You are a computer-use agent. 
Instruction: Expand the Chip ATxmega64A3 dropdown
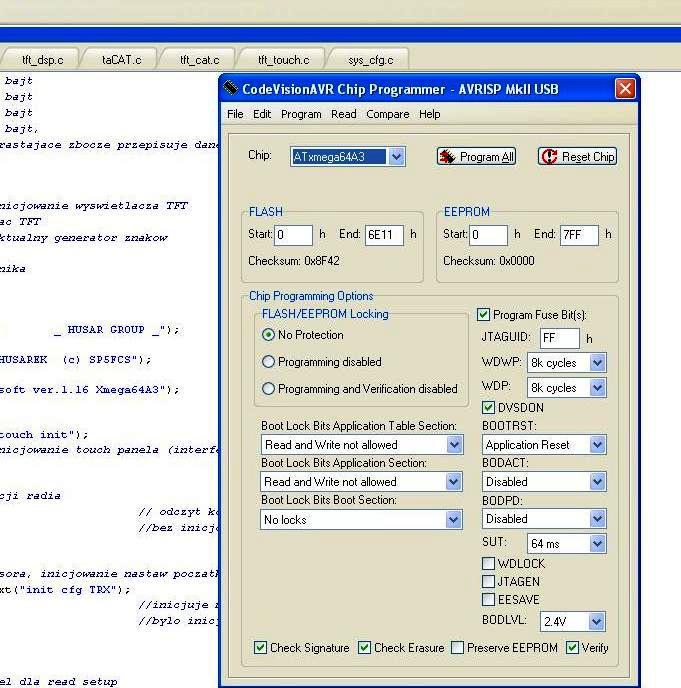click(x=396, y=157)
